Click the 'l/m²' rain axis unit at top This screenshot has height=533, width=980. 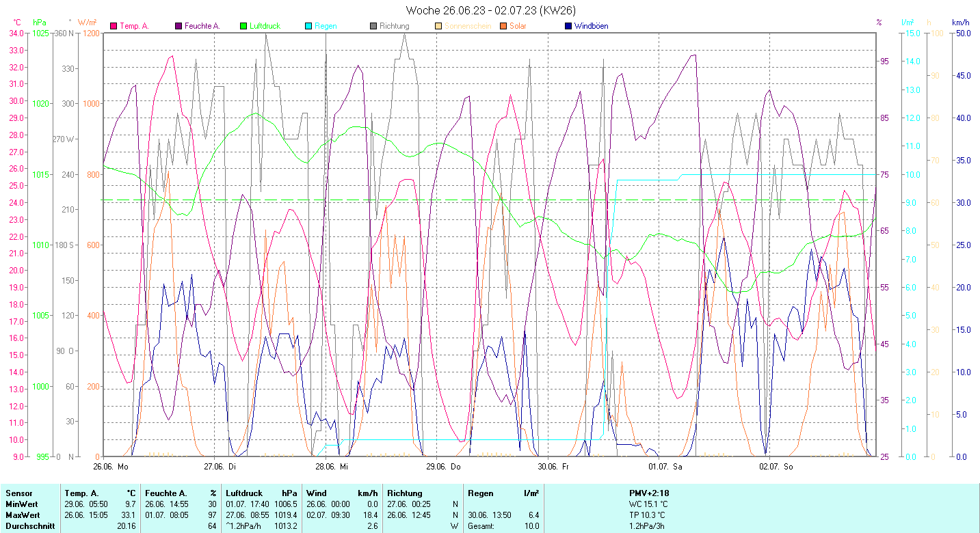[908, 23]
